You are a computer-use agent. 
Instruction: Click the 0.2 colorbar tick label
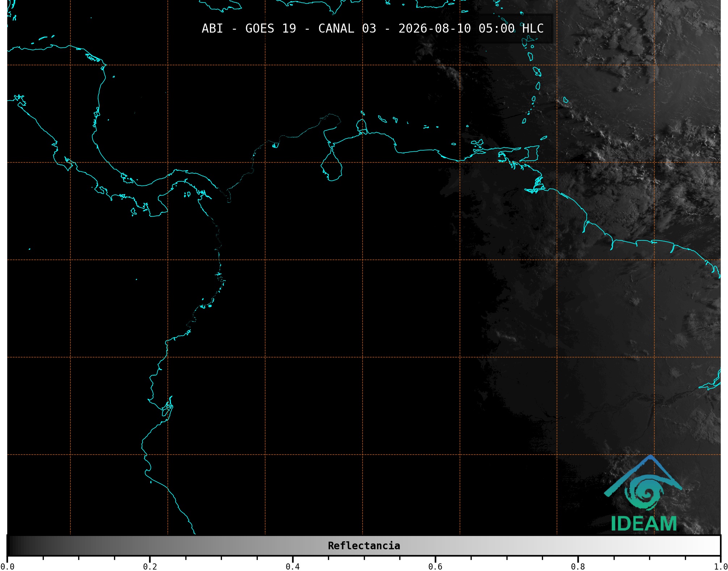[150, 567]
